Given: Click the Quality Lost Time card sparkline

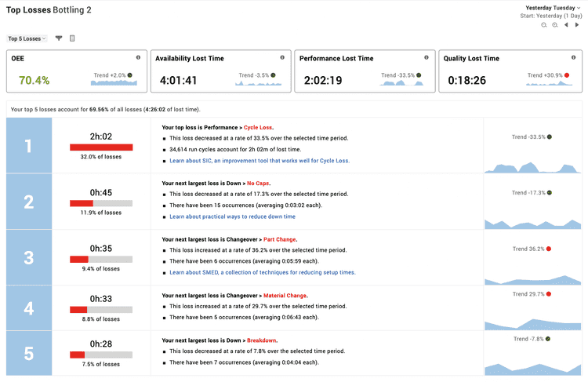Looking at the screenshot, I should click(549, 83).
